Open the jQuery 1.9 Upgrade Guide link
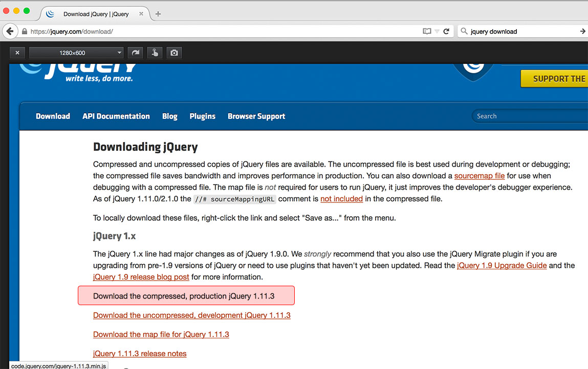Viewport: 588px width, 369px height. tap(502, 265)
